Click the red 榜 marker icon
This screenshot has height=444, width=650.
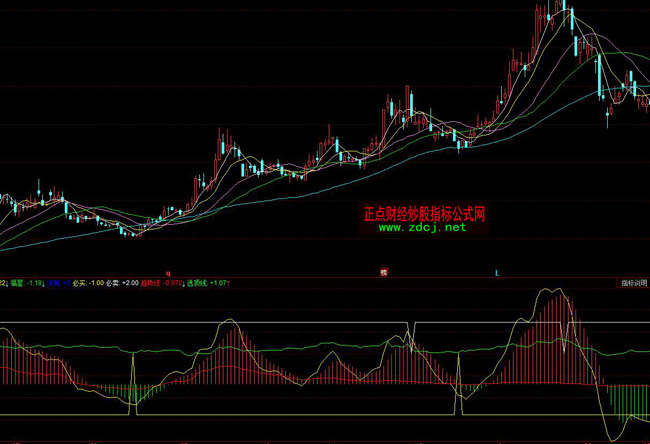click(382, 272)
